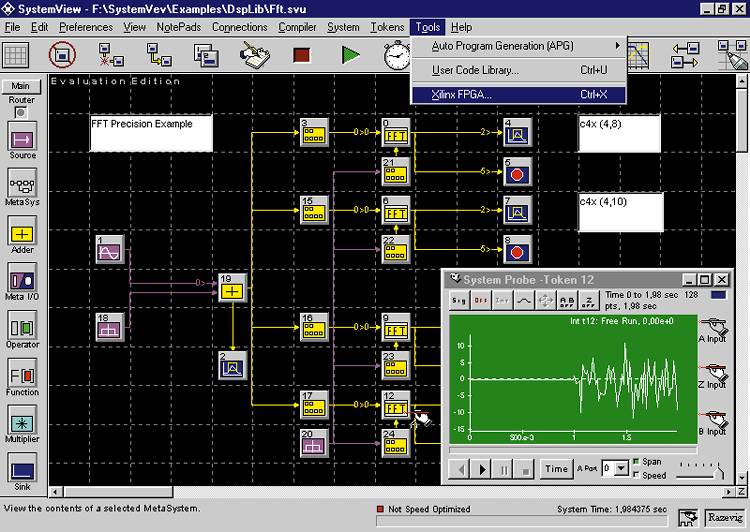
Task: Stop the simulation with red square
Action: click(301, 55)
